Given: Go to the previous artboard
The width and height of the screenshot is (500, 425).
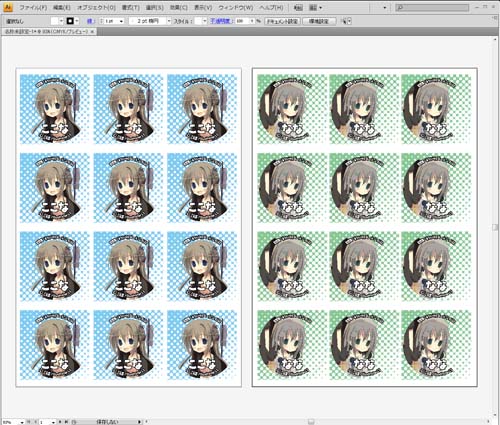Looking at the screenshot, I should [35, 422].
